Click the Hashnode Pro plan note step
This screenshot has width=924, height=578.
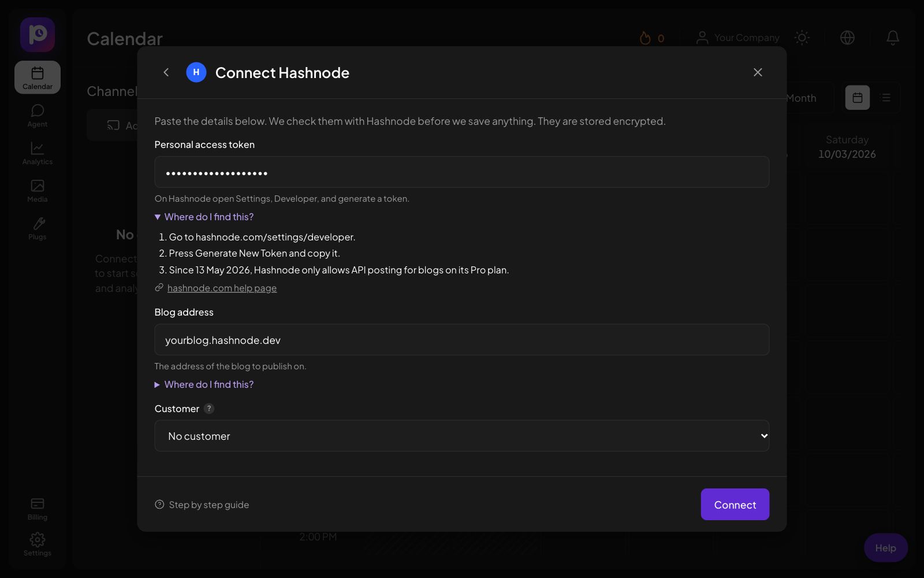(339, 270)
